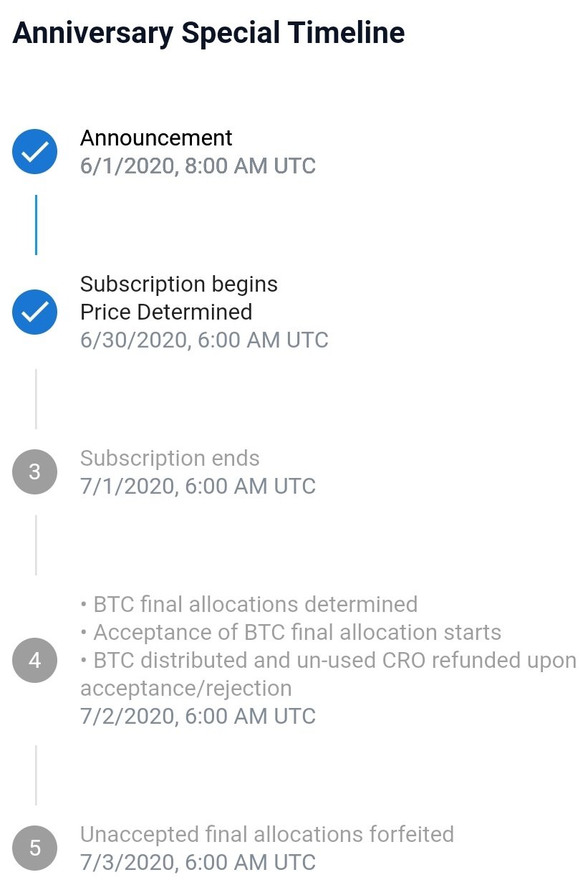The width and height of the screenshot is (588, 895).
Task: Click the Price Determined text
Action: 166,312
